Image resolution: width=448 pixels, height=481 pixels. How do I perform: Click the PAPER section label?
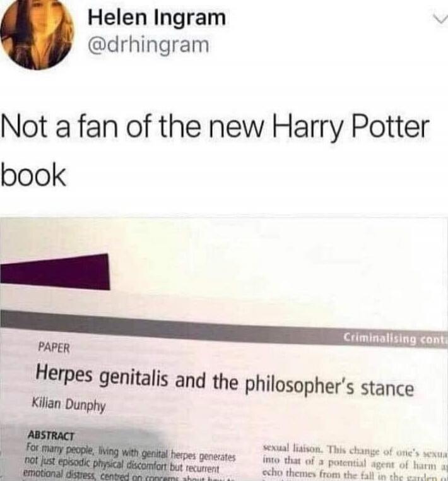click(54, 348)
